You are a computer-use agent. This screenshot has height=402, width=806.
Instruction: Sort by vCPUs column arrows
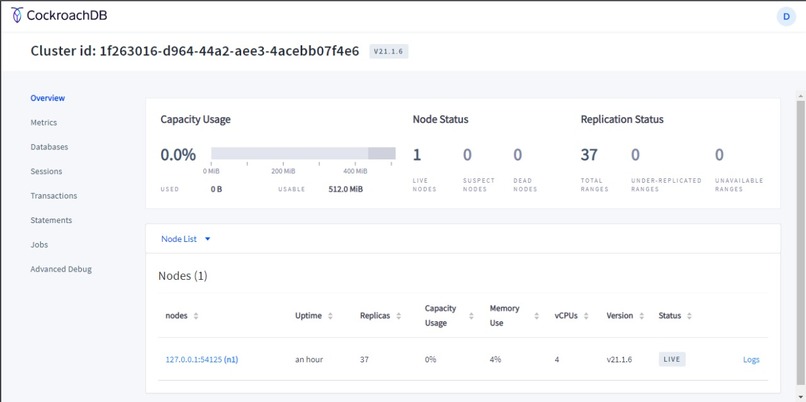[x=586, y=316]
